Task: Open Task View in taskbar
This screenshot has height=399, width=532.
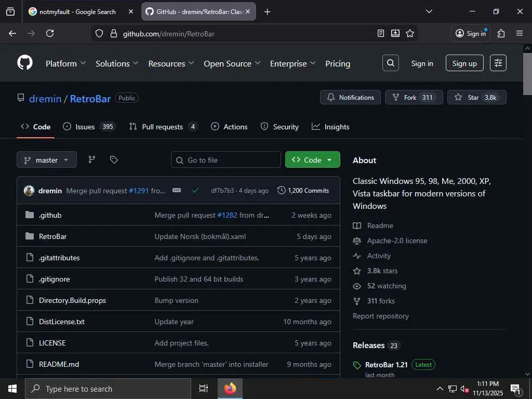Action: [x=203, y=389]
